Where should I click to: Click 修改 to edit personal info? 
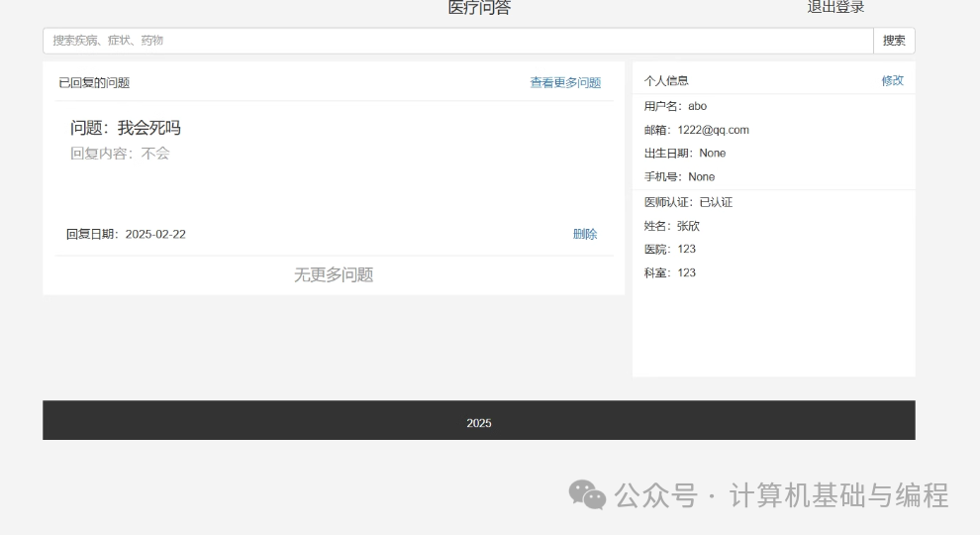[x=892, y=80]
